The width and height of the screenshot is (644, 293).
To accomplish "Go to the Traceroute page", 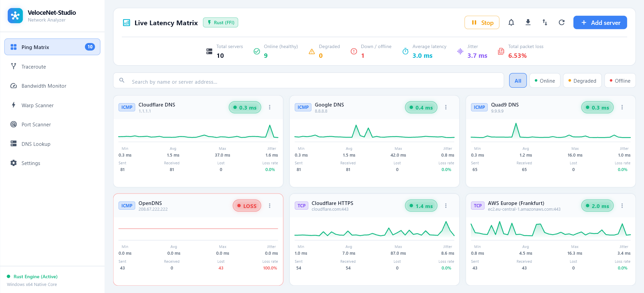I will pos(52,67).
